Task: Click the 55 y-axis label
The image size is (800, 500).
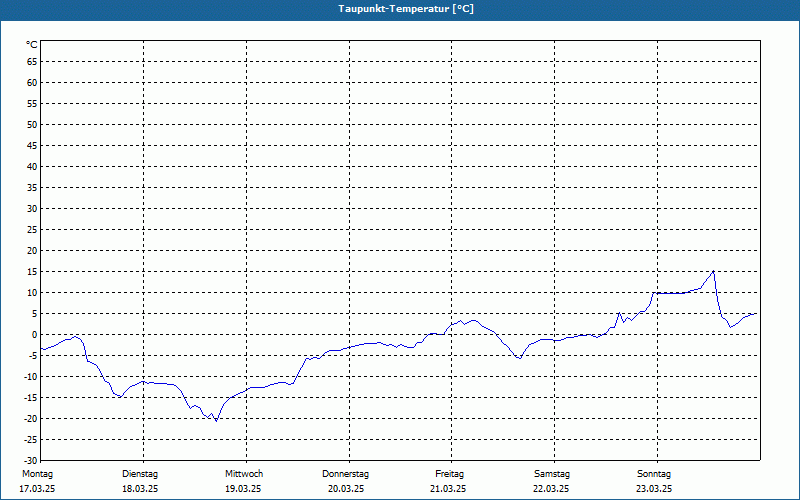Action: tap(32, 104)
